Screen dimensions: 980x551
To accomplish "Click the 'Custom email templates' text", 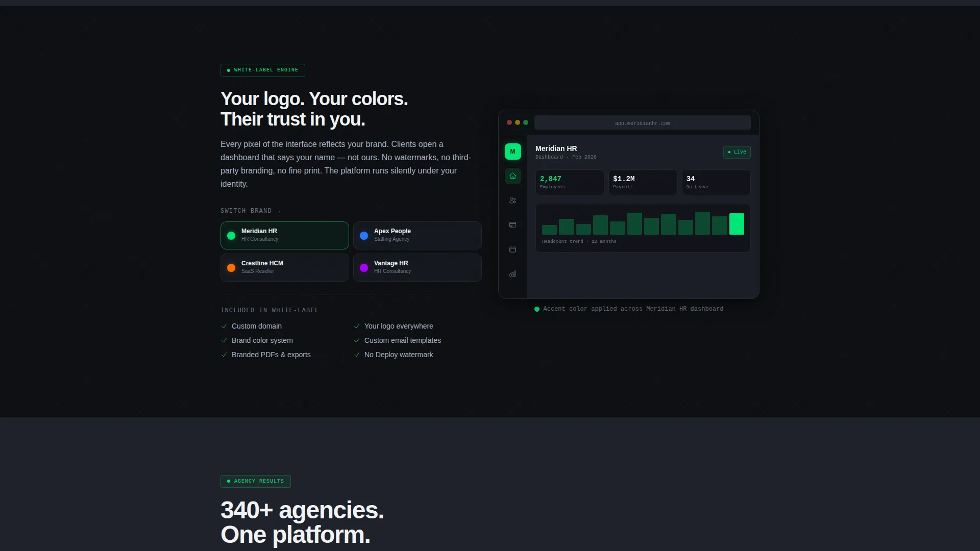I will (403, 340).
